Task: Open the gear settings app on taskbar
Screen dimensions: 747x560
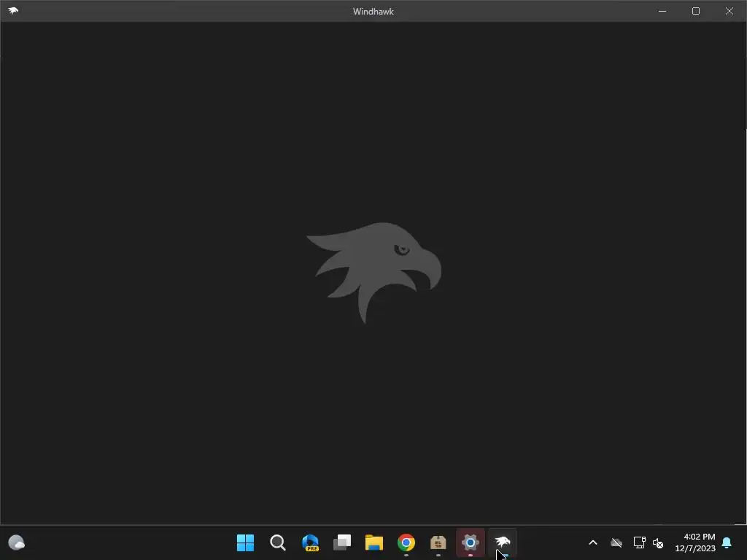Action: pyautogui.click(x=471, y=542)
